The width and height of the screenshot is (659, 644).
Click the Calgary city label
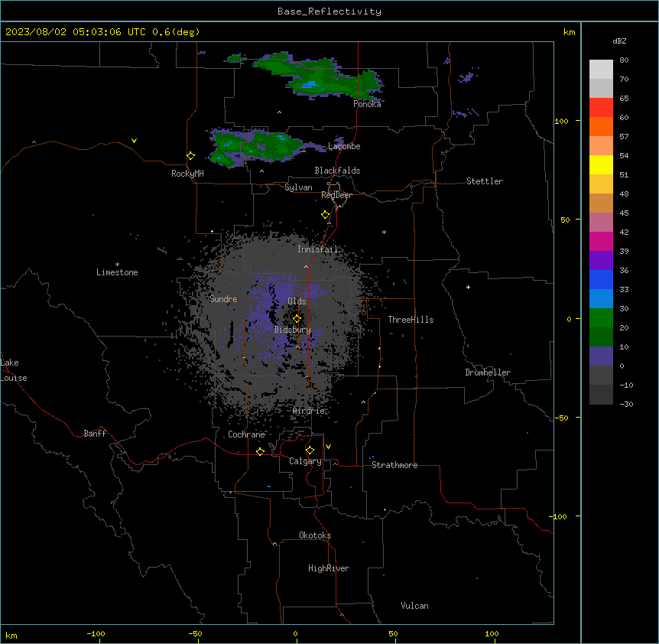point(306,461)
